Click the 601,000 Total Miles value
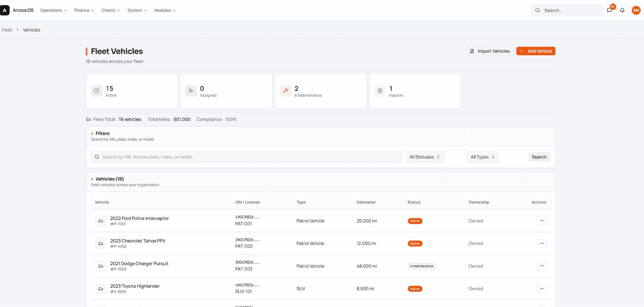644x307 pixels. pos(182,120)
